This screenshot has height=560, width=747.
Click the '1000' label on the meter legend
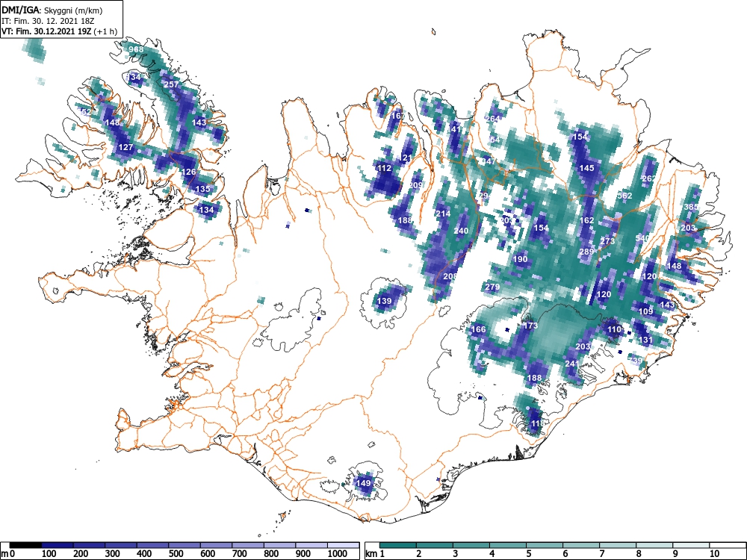point(338,554)
